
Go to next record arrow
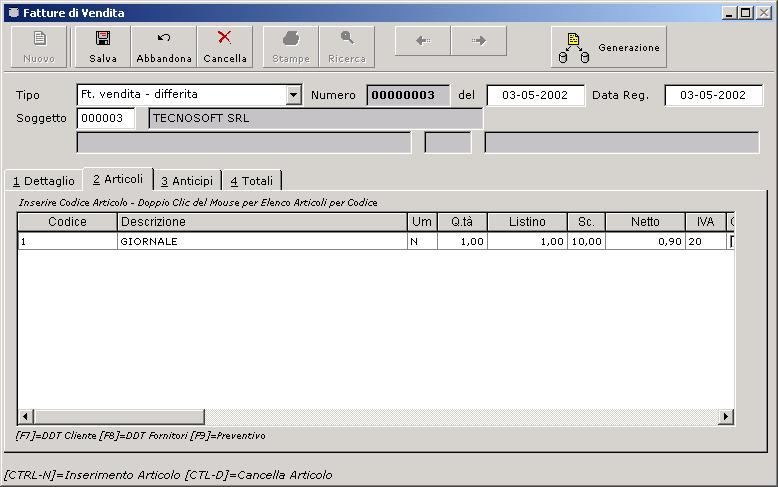pos(479,41)
